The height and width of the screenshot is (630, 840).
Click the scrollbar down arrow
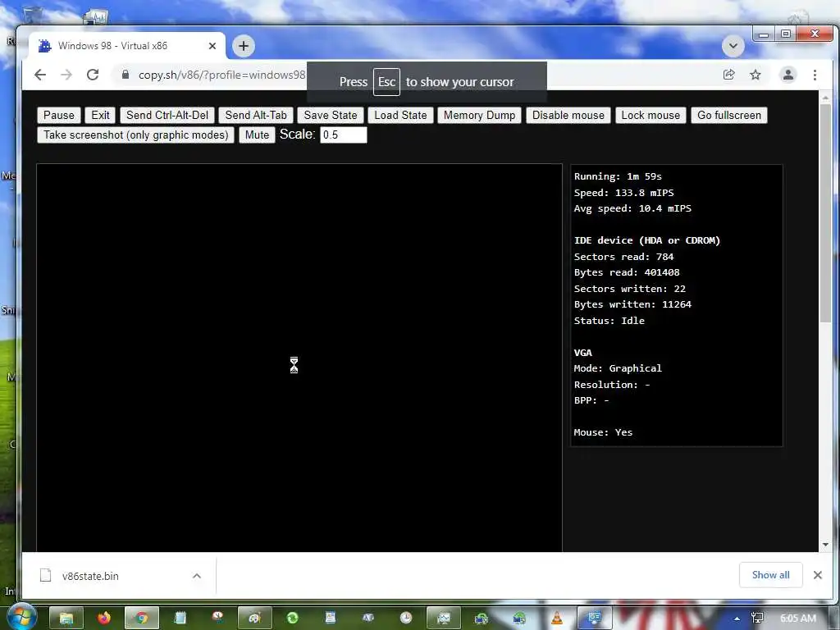(x=825, y=545)
